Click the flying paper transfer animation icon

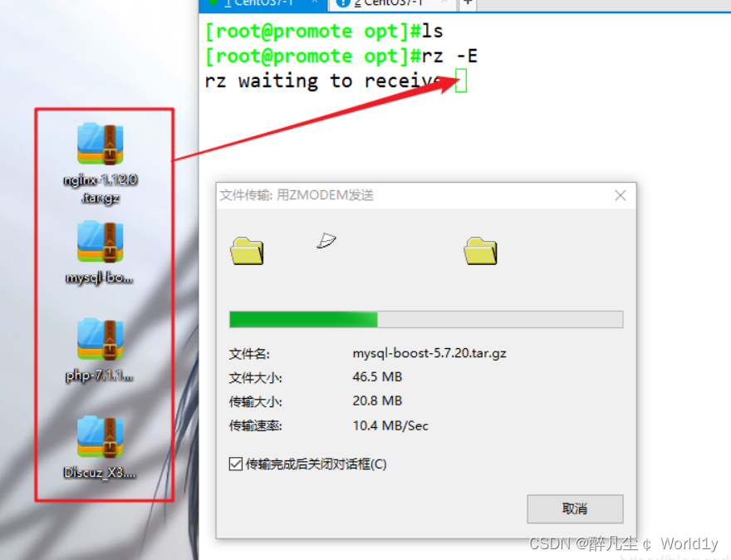(x=326, y=241)
